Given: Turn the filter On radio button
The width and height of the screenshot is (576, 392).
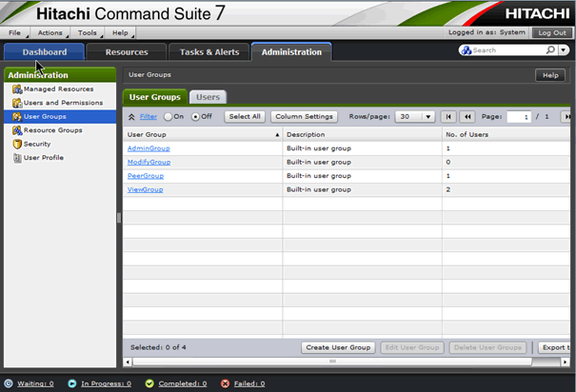Looking at the screenshot, I should 169,117.
